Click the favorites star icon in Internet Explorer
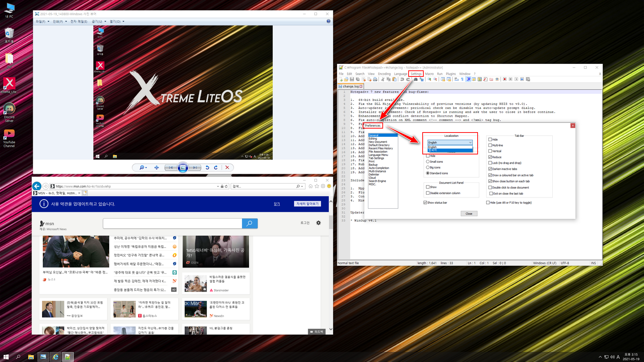This screenshot has height=362, width=644. [317, 186]
